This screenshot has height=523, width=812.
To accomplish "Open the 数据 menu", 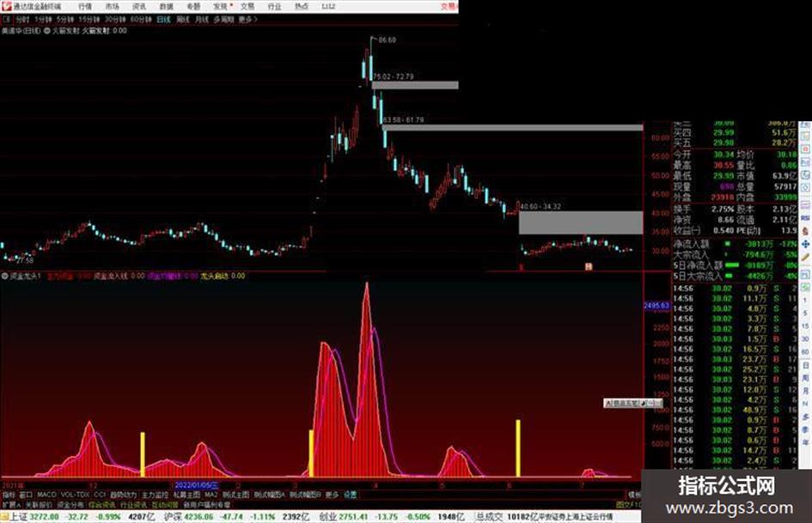I will (166, 6).
